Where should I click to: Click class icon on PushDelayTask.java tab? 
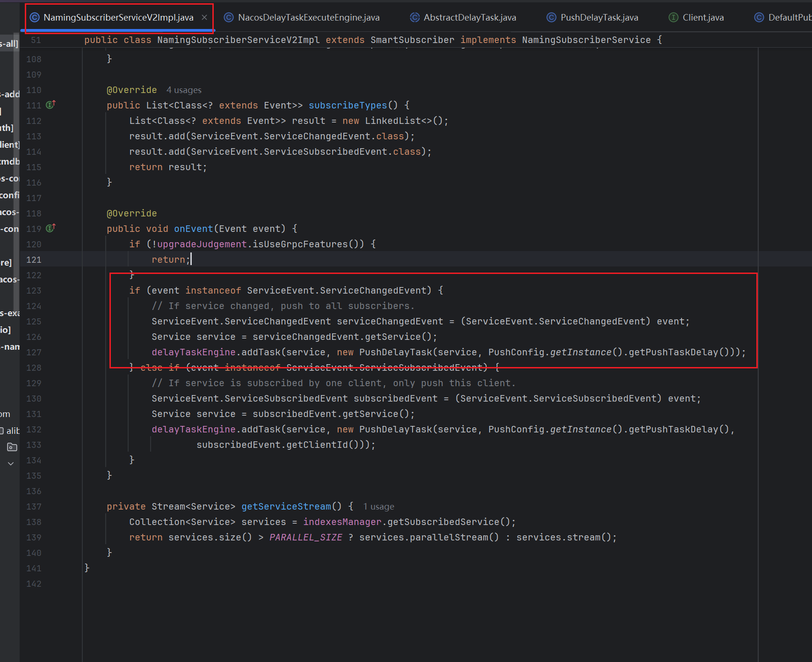tap(551, 17)
